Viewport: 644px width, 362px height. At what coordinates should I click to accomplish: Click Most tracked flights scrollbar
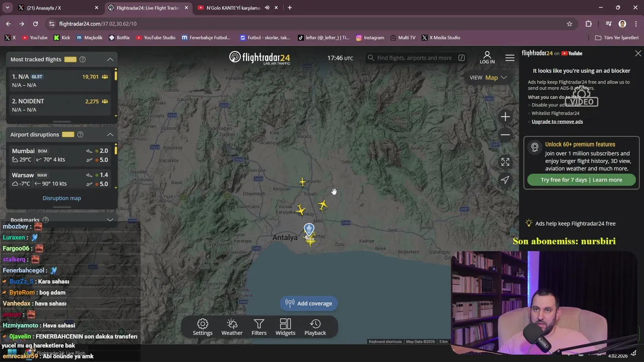116,75
